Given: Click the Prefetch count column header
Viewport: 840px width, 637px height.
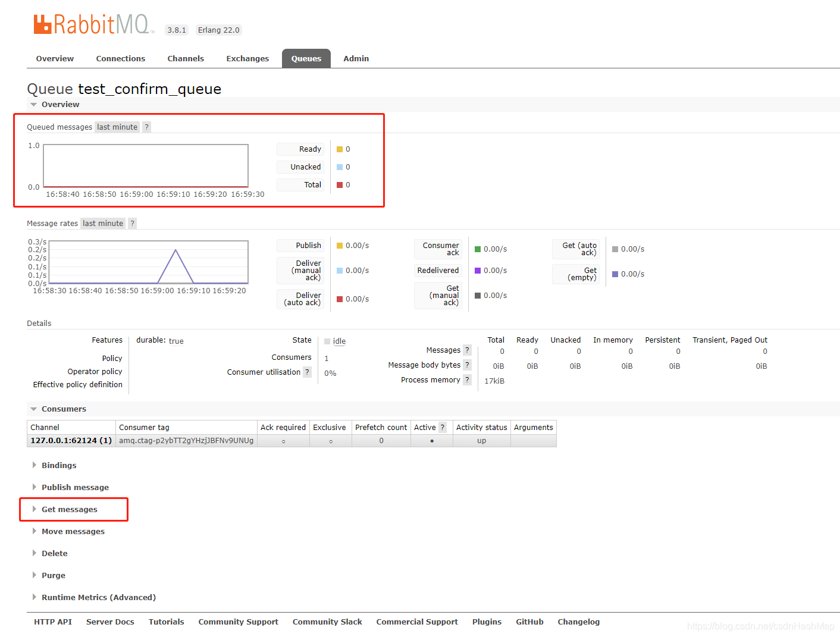Looking at the screenshot, I should click(x=381, y=427).
